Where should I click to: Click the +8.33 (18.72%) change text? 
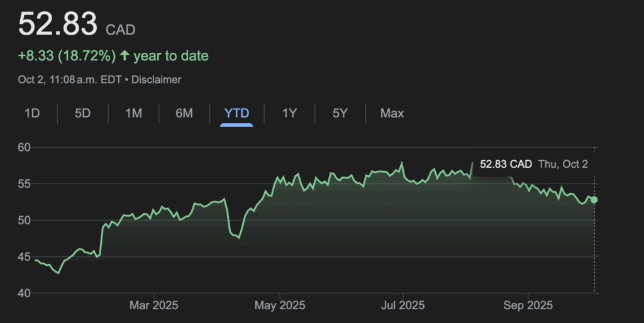coord(67,56)
